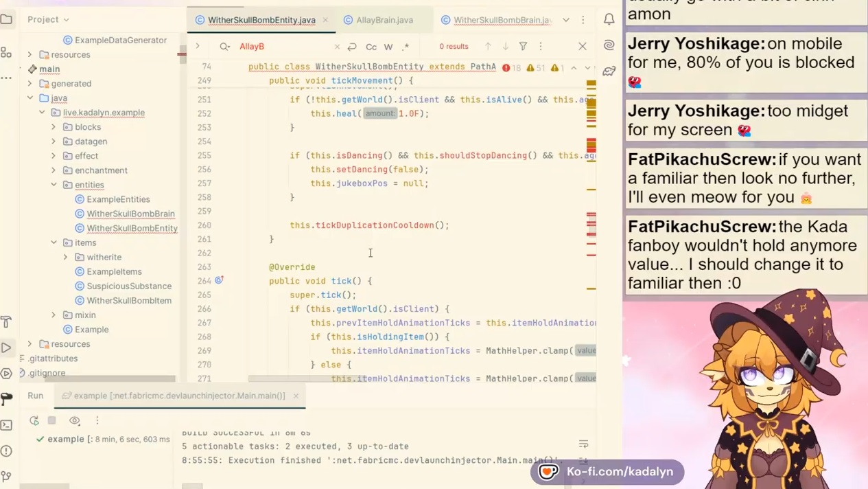The width and height of the screenshot is (868, 489).
Task: Switch to the AllayBrain.java tab
Action: click(x=384, y=20)
